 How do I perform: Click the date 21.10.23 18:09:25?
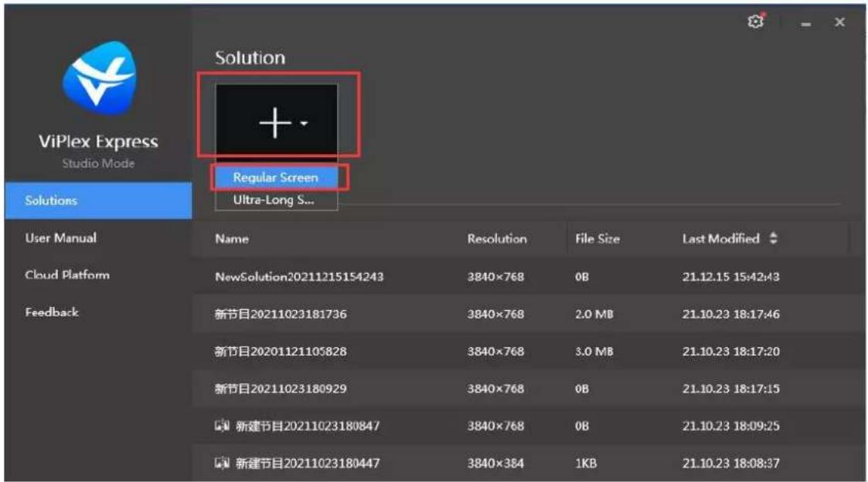730,426
